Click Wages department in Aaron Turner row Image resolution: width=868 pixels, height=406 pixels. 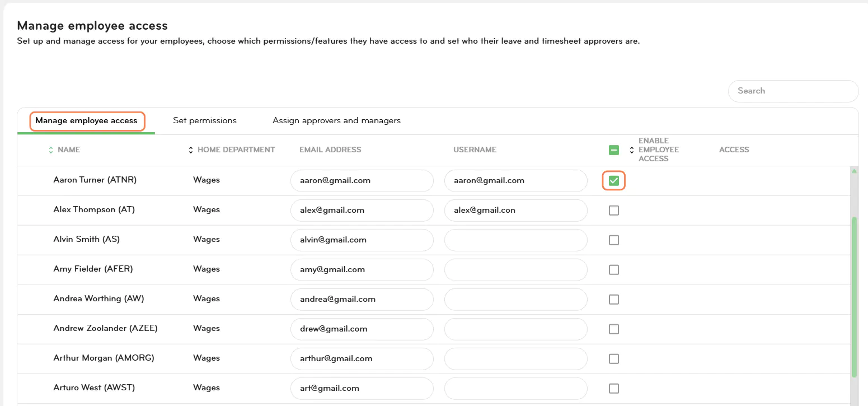pos(207,180)
